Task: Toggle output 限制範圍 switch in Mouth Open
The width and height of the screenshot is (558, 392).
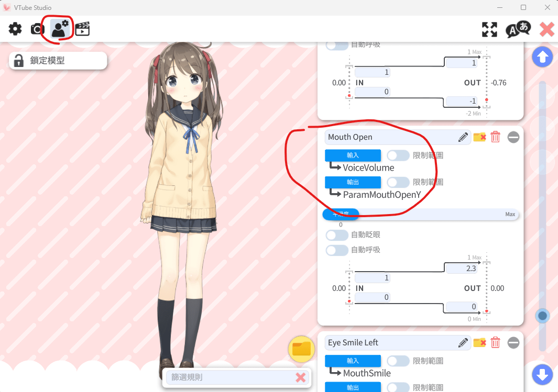Action: pos(398,182)
